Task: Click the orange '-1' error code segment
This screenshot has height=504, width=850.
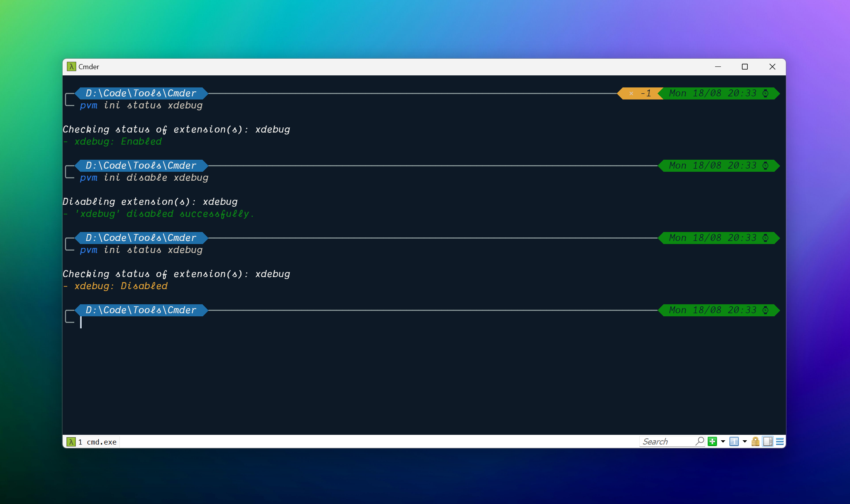Action: click(641, 93)
